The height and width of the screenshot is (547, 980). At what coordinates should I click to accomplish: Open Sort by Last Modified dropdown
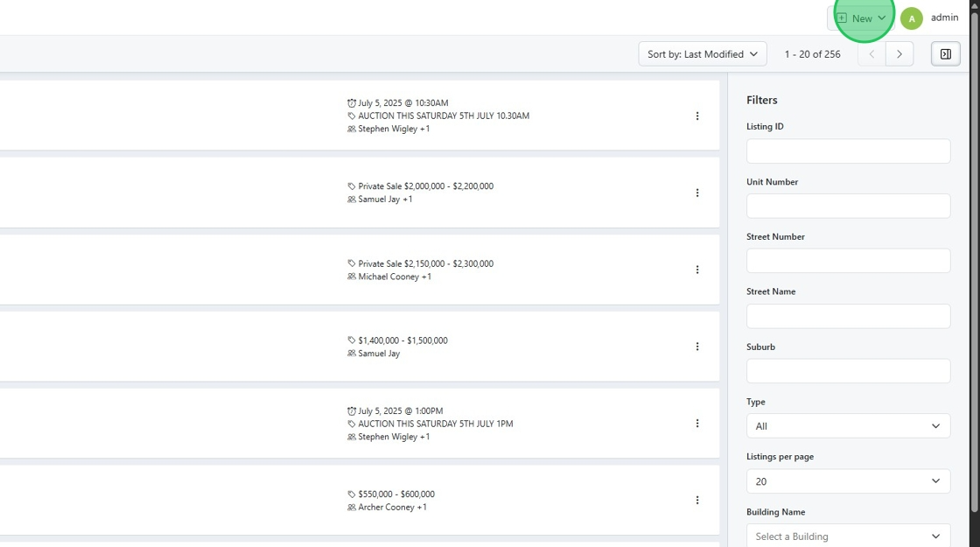(702, 54)
